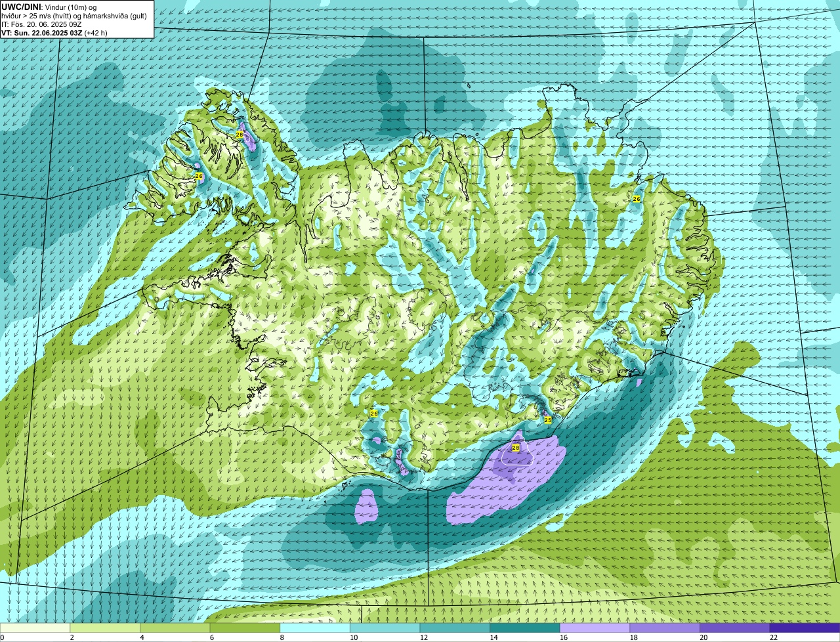Select the yellow 26 gust marker in South Iceland
840x642 pixels.
click(x=373, y=414)
